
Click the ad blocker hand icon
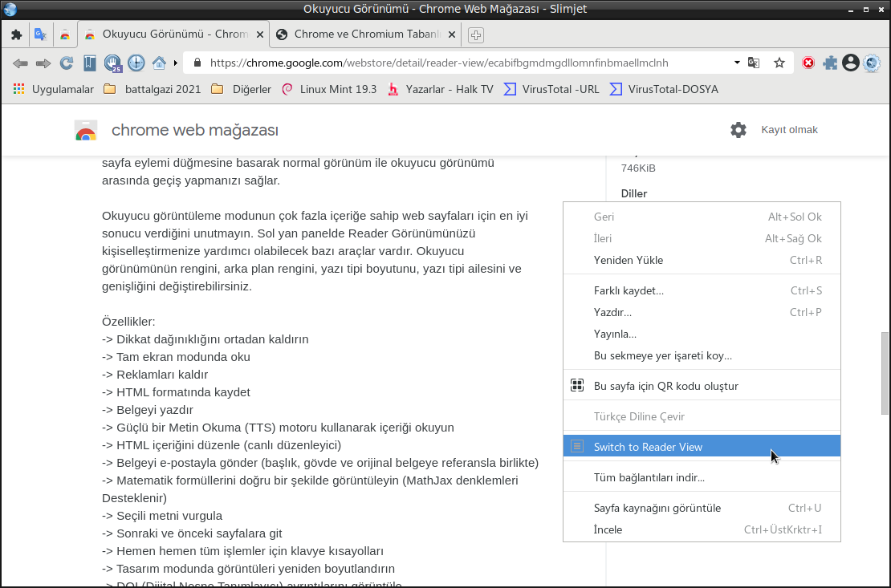[113, 63]
